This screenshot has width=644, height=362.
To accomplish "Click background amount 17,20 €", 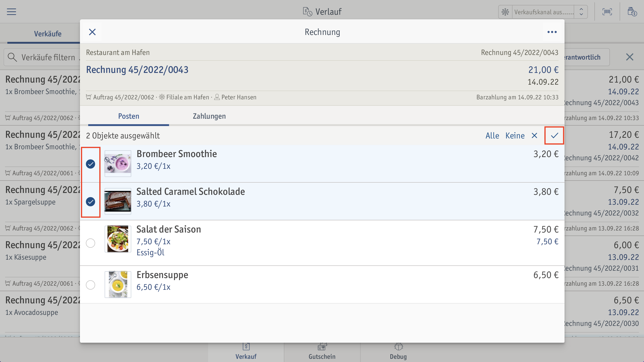I will tap(624, 135).
